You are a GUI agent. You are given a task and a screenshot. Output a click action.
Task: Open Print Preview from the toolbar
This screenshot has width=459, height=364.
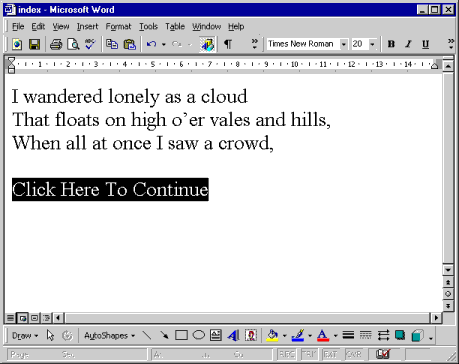click(73, 44)
